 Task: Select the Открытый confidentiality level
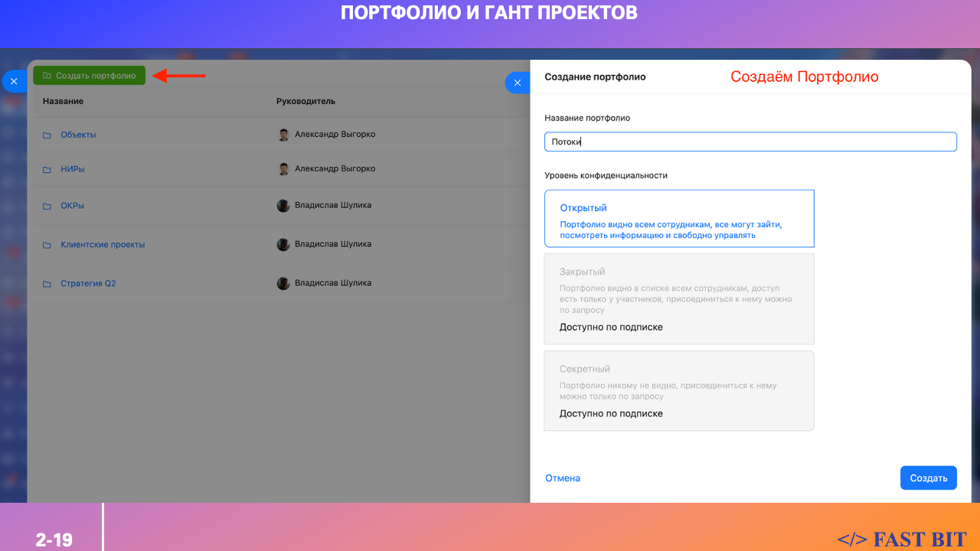click(679, 219)
